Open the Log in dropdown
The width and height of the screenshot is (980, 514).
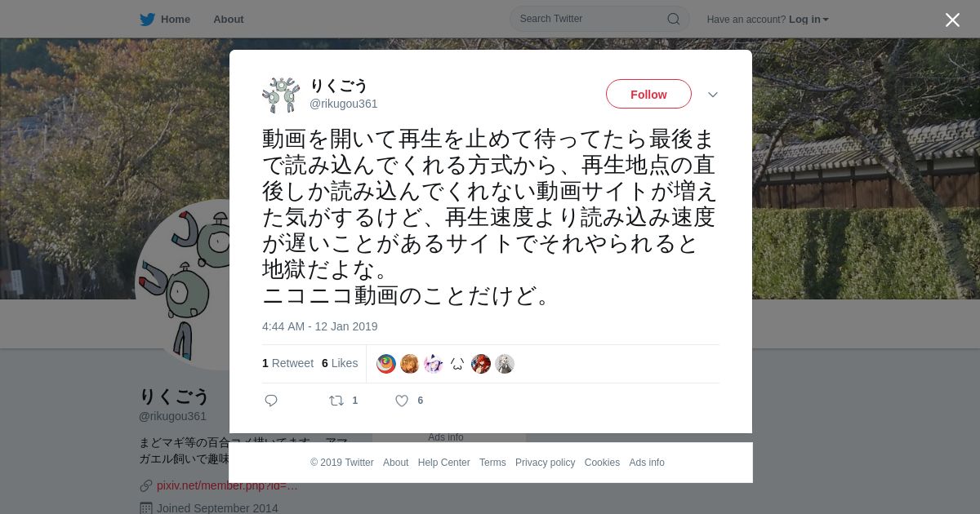pyautogui.click(x=808, y=20)
